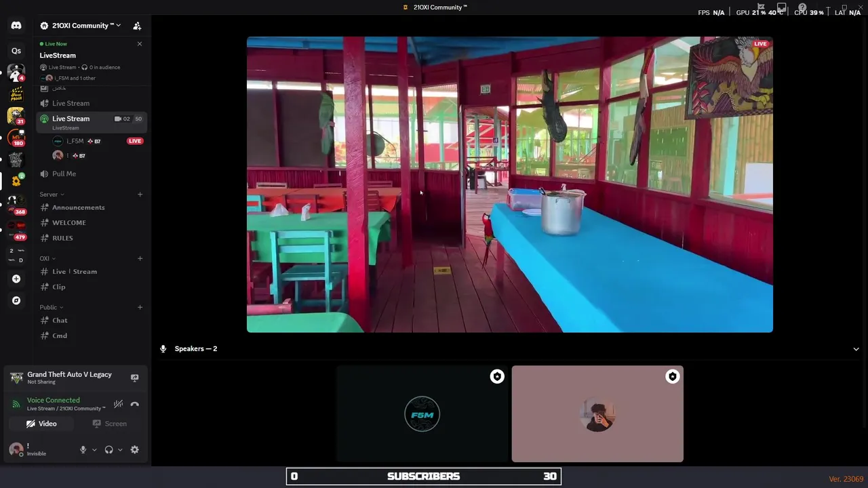Click moderator badge on second speaker tile

click(x=672, y=377)
